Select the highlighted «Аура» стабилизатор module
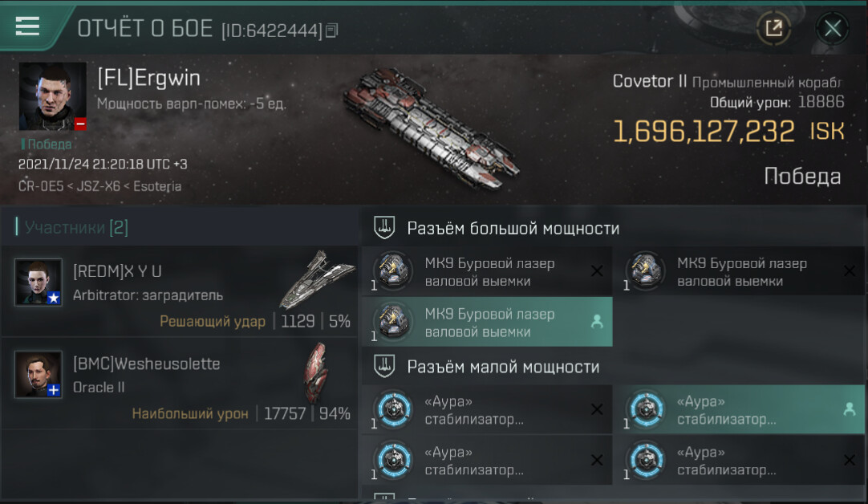The image size is (868, 504). tap(741, 409)
